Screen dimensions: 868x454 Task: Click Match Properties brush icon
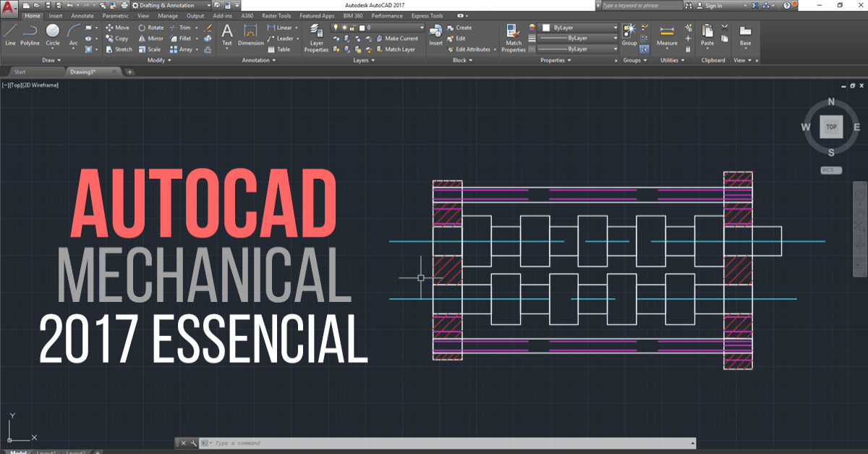click(x=514, y=38)
